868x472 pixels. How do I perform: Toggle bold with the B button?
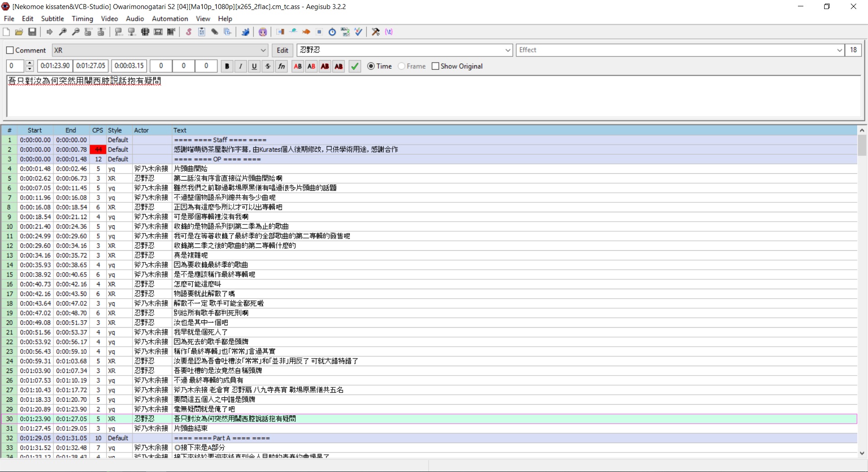pos(227,66)
